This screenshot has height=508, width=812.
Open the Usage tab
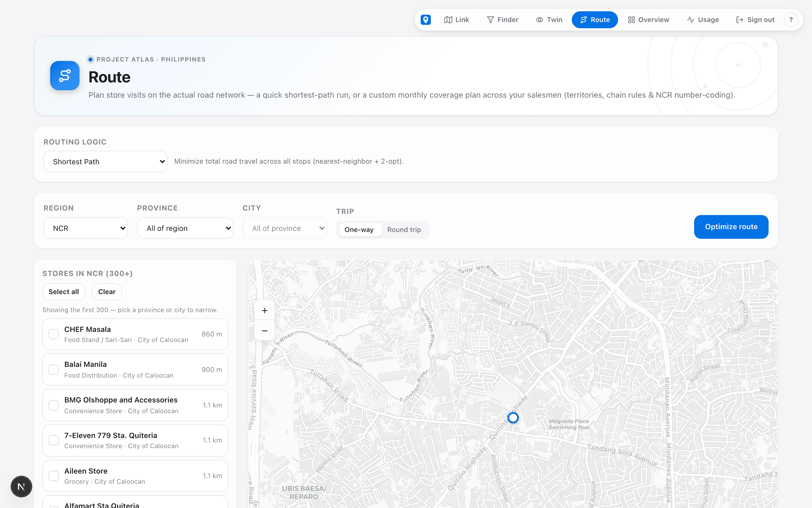coord(703,20)
